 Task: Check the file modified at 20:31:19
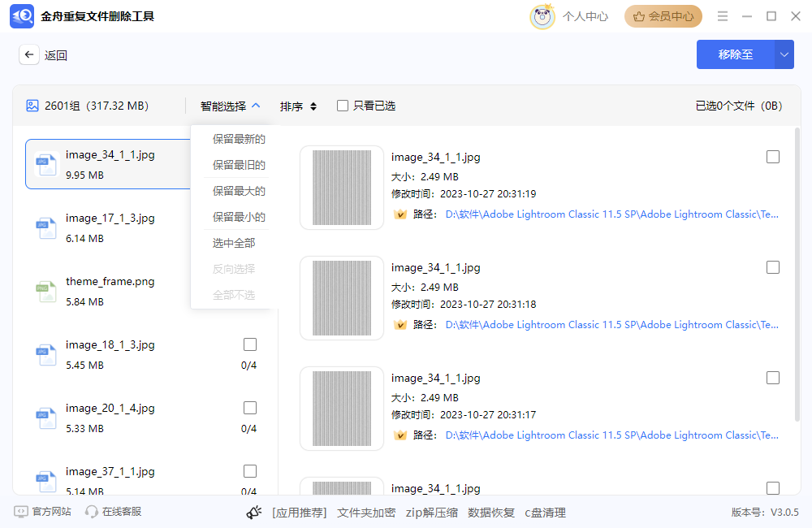tap(773, 157)
